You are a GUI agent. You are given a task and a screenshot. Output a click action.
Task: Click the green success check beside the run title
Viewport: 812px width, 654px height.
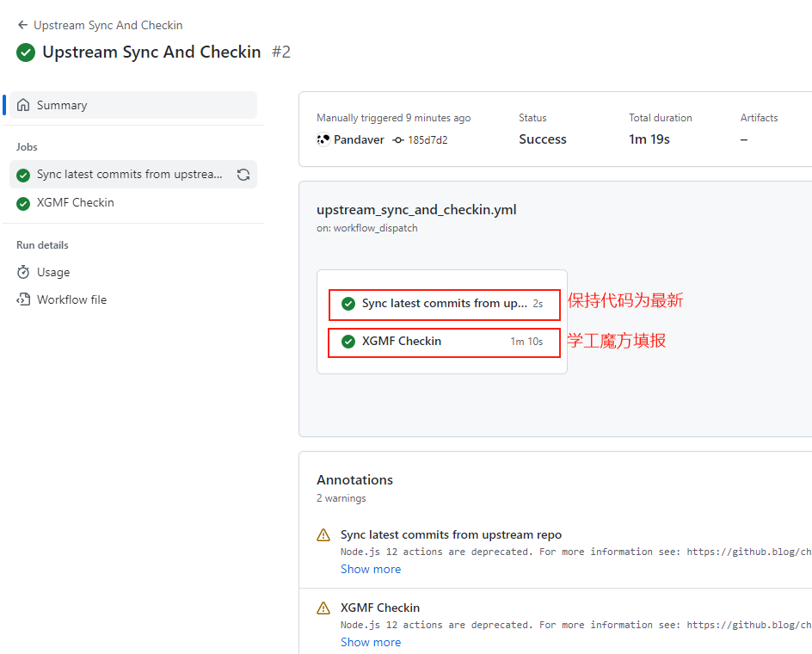pyautogui.click(x=26, y=52)
